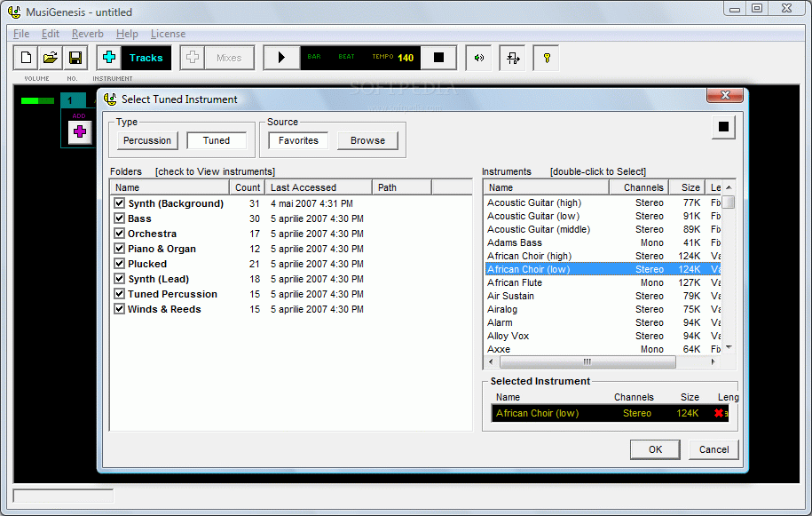The image size is (812, 516).
Task: Save project using the floppy disk icon
Action: (x=75, y=58)
